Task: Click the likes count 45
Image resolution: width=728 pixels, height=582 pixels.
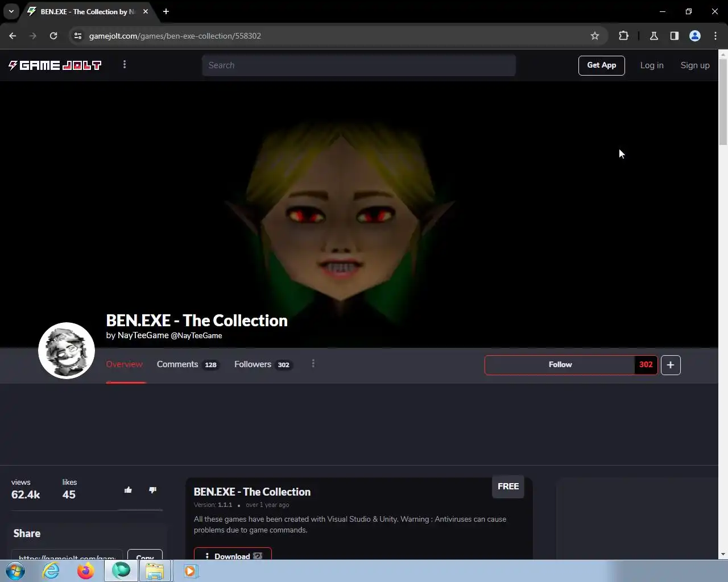Action: 69,495
